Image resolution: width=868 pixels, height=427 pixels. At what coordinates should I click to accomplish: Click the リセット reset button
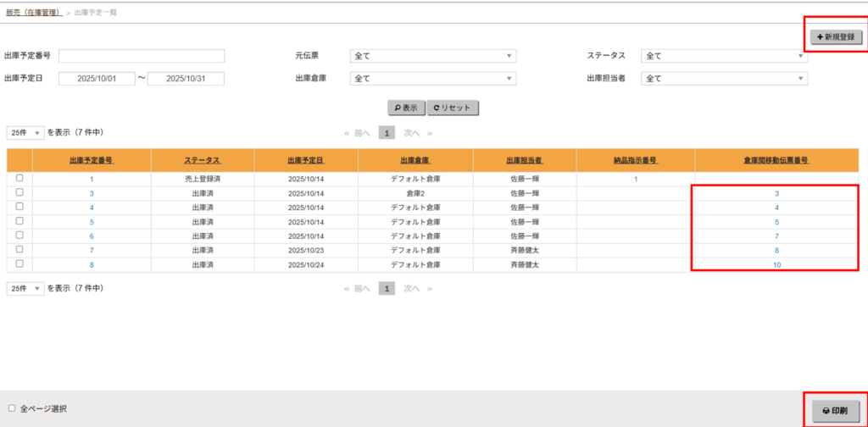click(x=453, y=108)
